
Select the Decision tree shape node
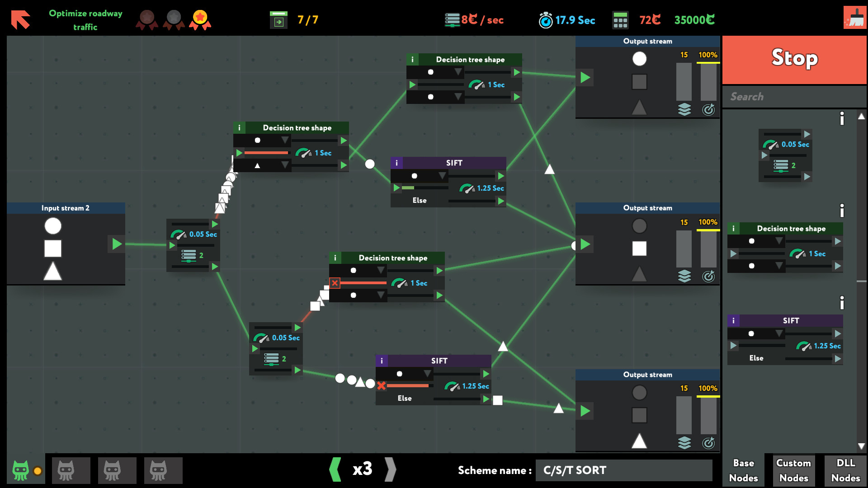click(296, 127)
